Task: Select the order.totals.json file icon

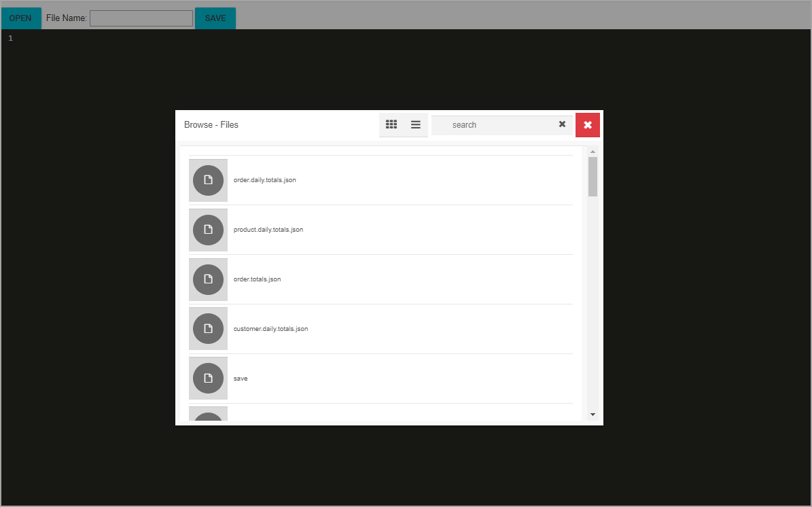Action: tap(208, 279)
